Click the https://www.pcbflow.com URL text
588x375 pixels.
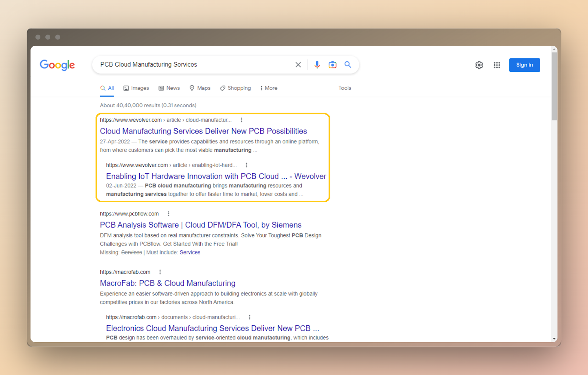pos(129,214)
